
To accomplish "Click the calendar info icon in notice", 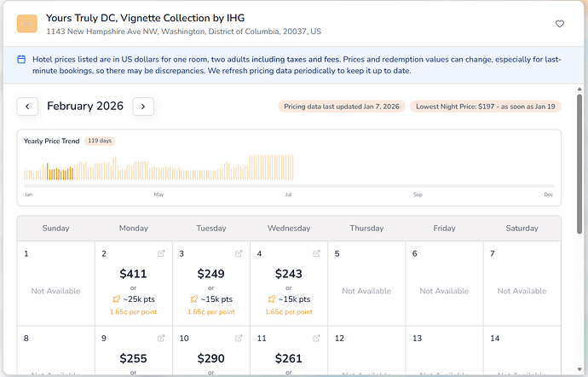I will click(x=21, y=59).
